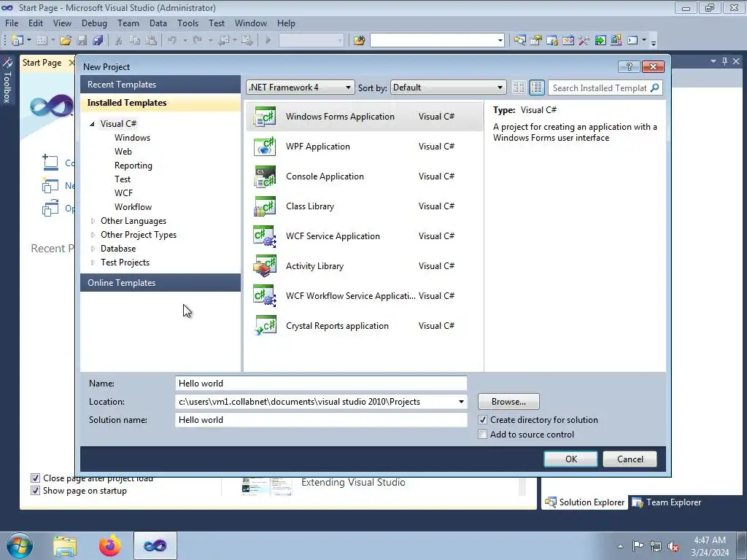747x560 pixels.
Task: Expand the Online Templates section
Action: point(160,283)
